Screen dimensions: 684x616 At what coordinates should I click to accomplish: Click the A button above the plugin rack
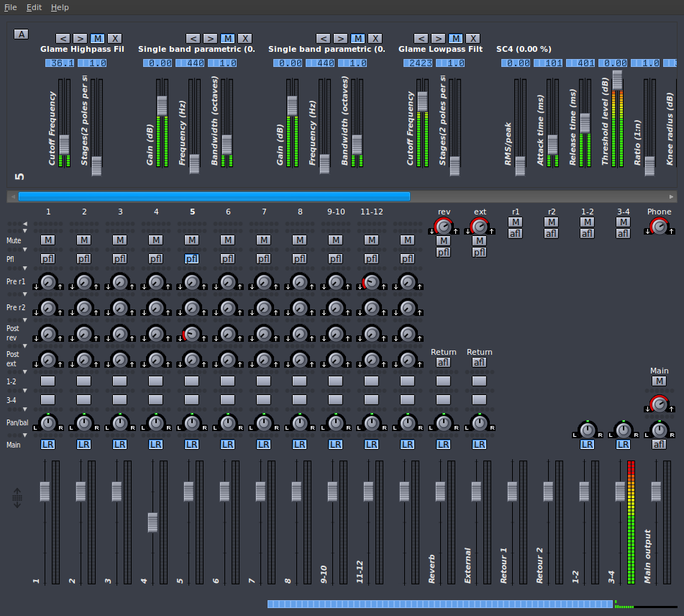click(x=22, y=34)
